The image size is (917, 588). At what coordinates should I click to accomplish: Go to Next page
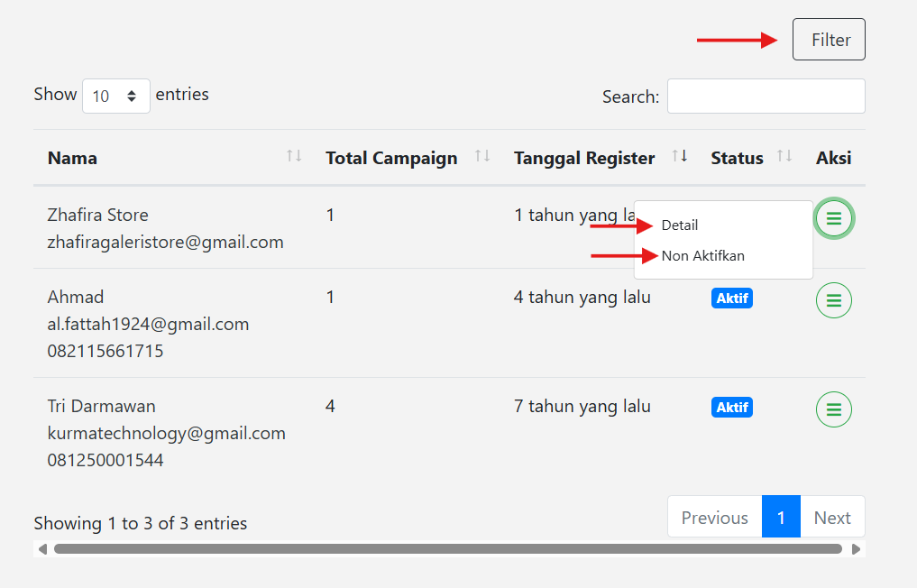tap(831, 518)
